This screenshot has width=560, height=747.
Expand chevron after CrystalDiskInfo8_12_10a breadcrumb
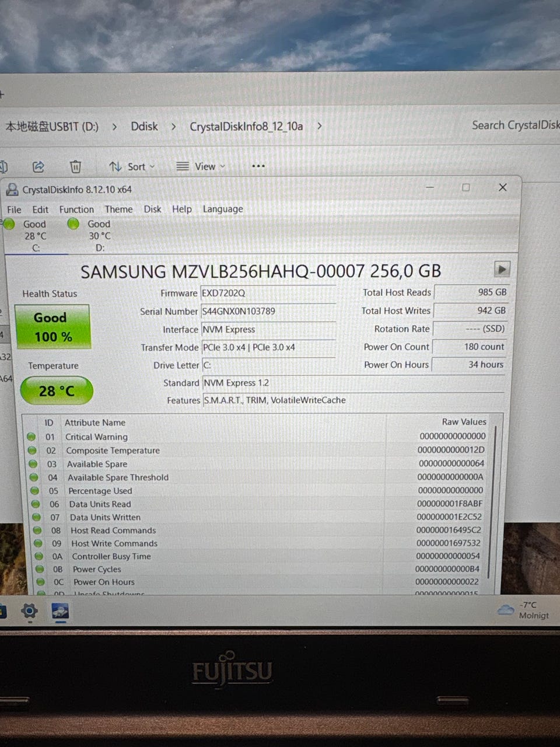click(x=320, y=126)
